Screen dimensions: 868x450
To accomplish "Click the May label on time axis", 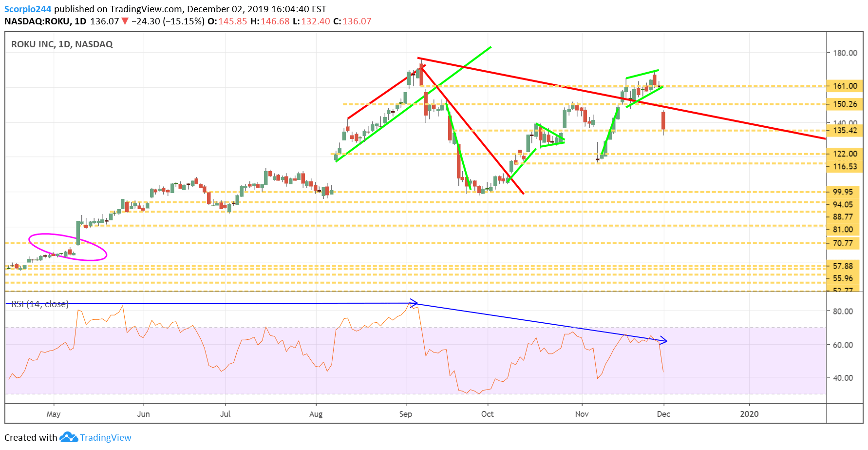I will coord(54,414).
